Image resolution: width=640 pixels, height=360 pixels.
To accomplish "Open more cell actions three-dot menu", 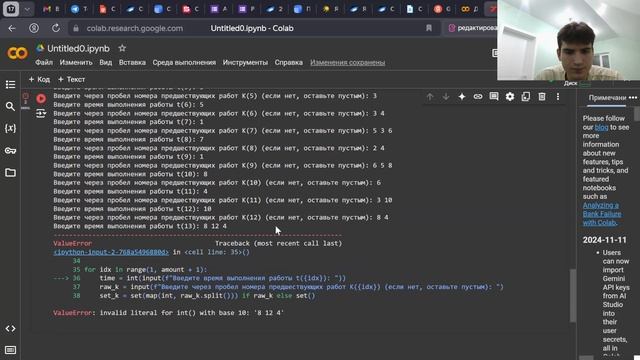I will (x=558, y=97).
